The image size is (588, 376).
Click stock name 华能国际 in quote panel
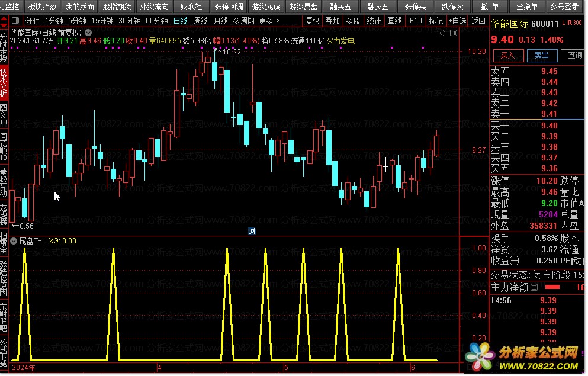point(510,24)
